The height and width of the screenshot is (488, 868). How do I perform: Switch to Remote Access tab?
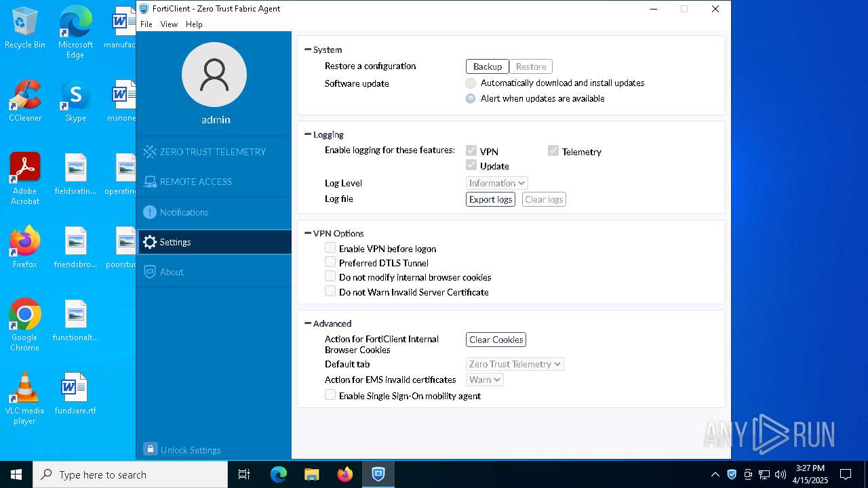(x=214, y=182)
